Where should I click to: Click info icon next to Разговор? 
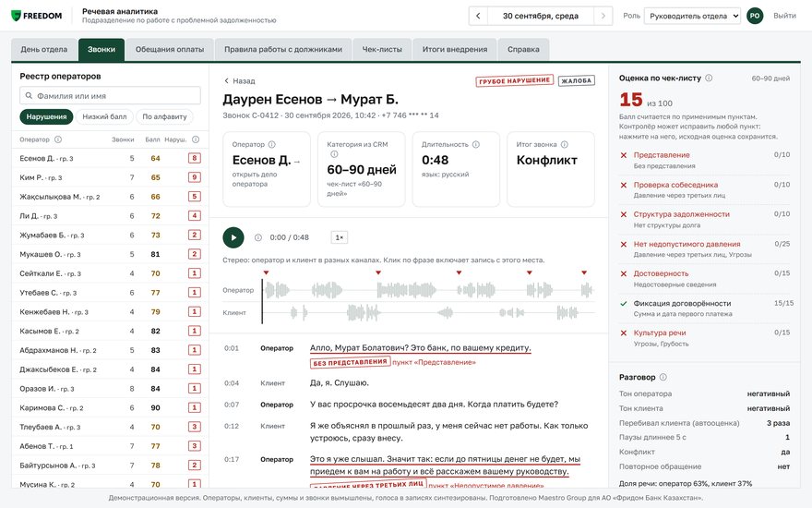coord(663,377)
